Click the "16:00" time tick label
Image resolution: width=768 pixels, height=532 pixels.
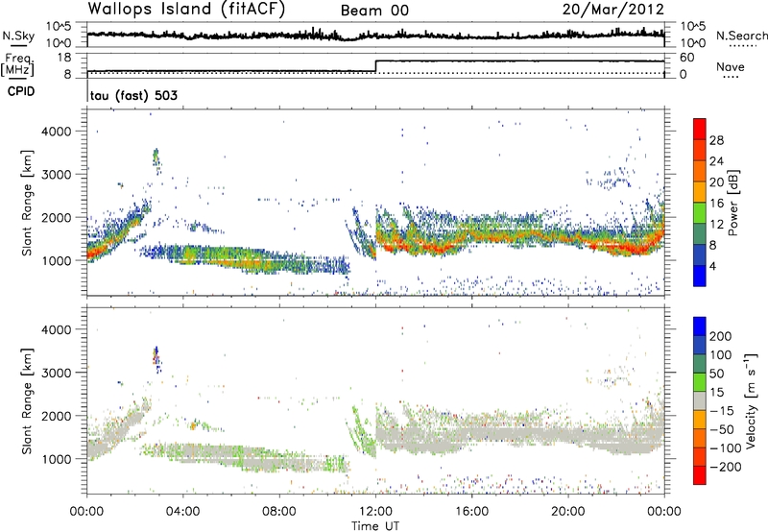(471, 512)
